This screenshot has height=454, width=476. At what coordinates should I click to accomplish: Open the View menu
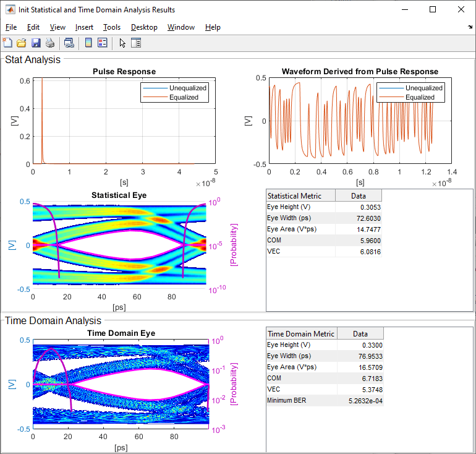(x=57, y=27)
